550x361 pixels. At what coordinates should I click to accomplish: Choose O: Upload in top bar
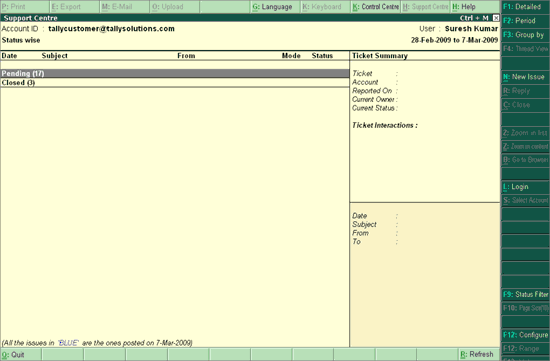click(175, 7)
